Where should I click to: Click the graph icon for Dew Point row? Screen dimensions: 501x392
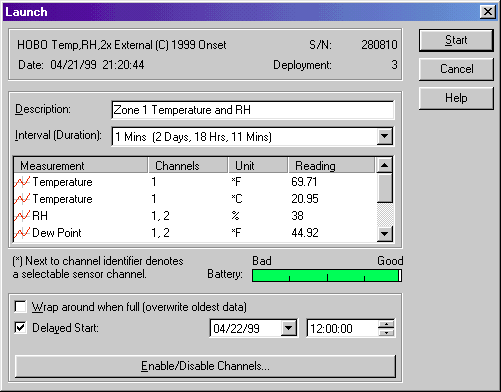(22, 233)
